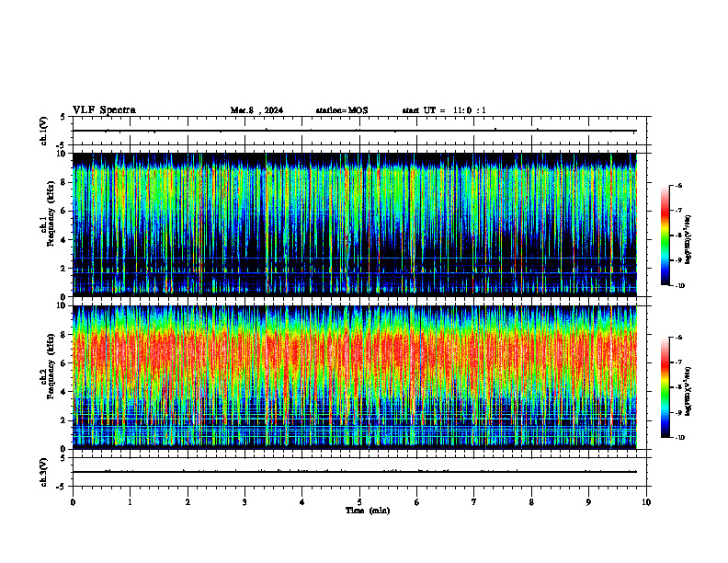Click the ch.2 frequency axis "6" tick label
Screen dimensions: 728x563
click(64, 362)
